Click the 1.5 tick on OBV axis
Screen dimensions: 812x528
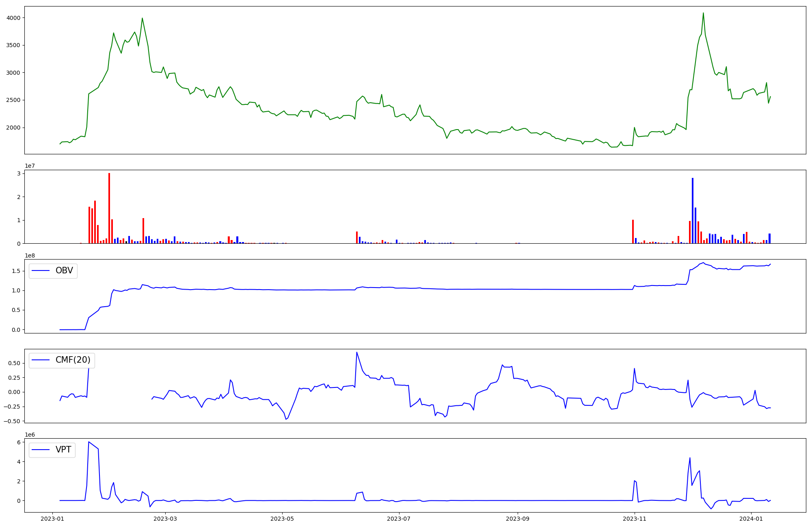[16, 271]
